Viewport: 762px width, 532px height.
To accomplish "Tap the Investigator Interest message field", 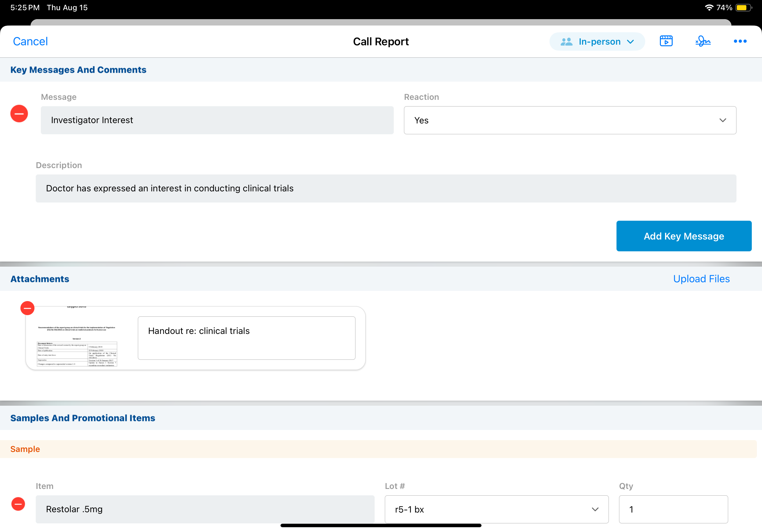I will tap(217, 120).
